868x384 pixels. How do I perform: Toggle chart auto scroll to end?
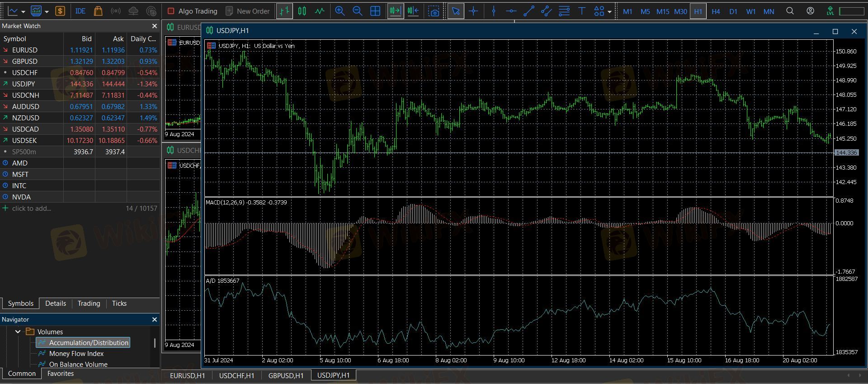395,11
